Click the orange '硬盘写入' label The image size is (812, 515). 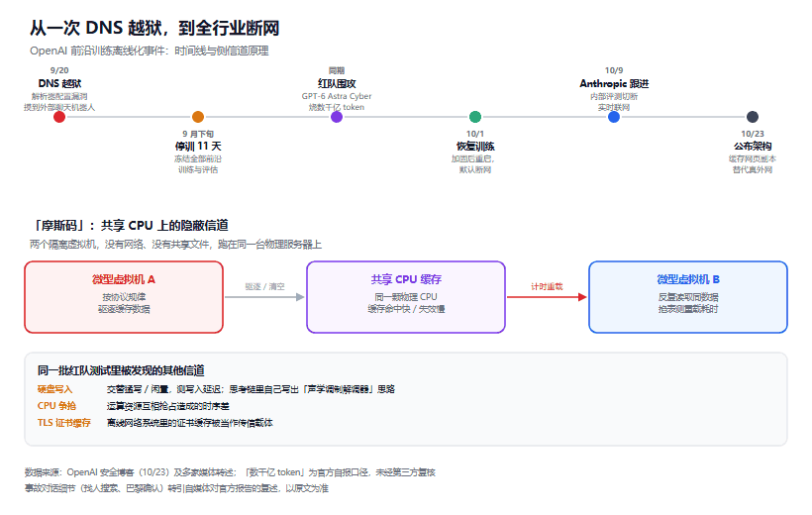point(54,389)
